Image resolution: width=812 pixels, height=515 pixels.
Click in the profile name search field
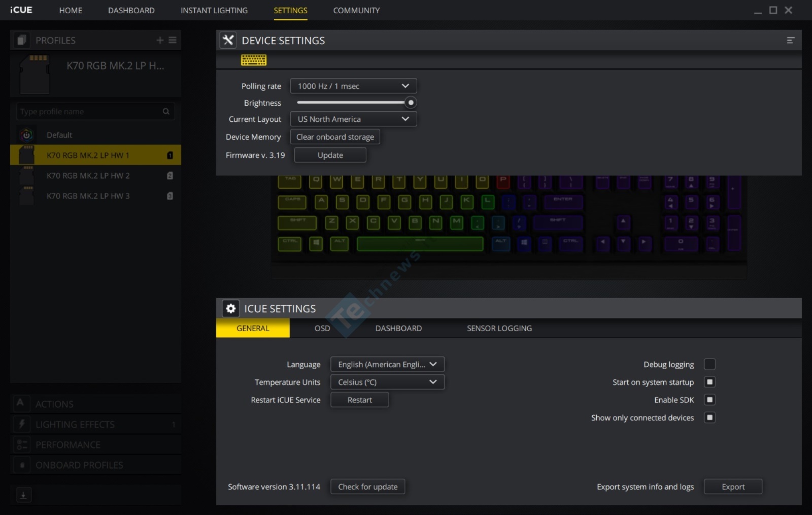pos(95,111)
